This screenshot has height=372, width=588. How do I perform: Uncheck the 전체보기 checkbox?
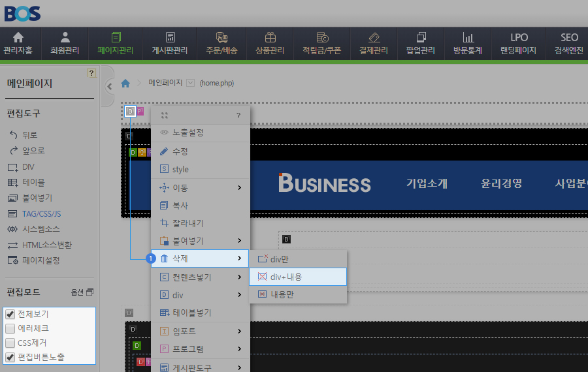10,314
